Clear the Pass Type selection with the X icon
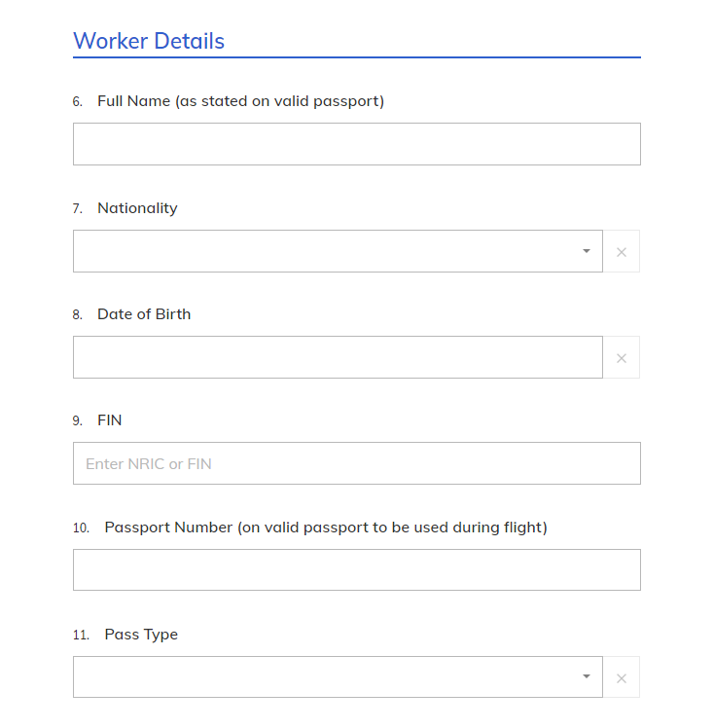The width and height of the screenshot is (714, 728). (x=622, y=677)
